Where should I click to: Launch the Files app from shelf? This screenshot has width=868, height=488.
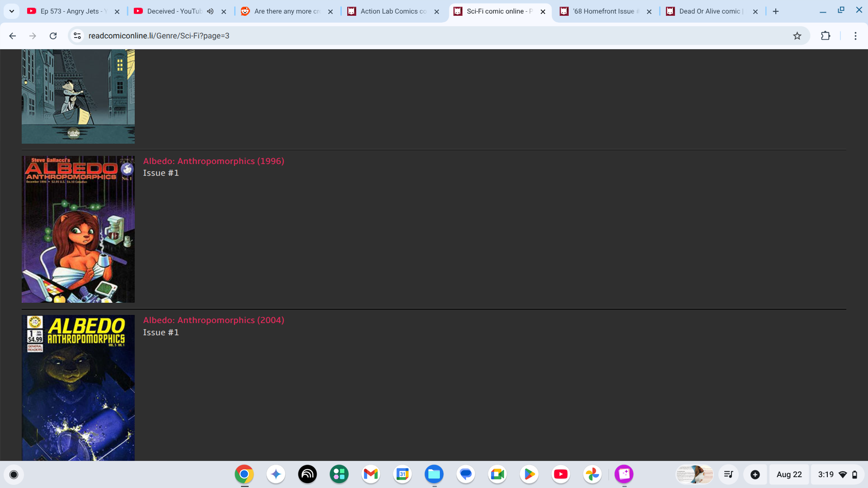(x=434, y=474)
